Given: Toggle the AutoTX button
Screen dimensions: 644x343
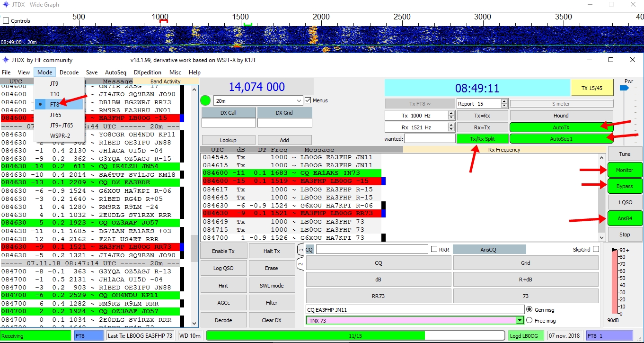Looking at the screenshot, I should pyautogui.click(x=561, y=127).
